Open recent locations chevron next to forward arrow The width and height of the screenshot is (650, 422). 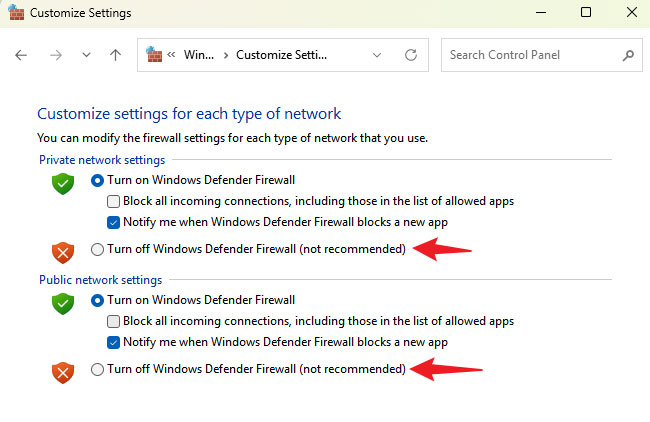pyautogui.click(x=86, y=55)
